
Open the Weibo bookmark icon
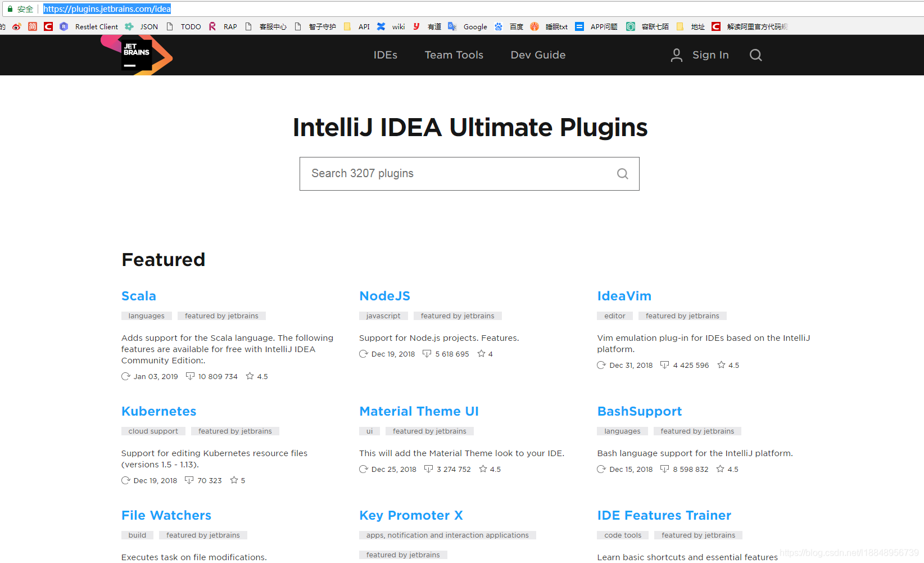[x=17, y=26]
